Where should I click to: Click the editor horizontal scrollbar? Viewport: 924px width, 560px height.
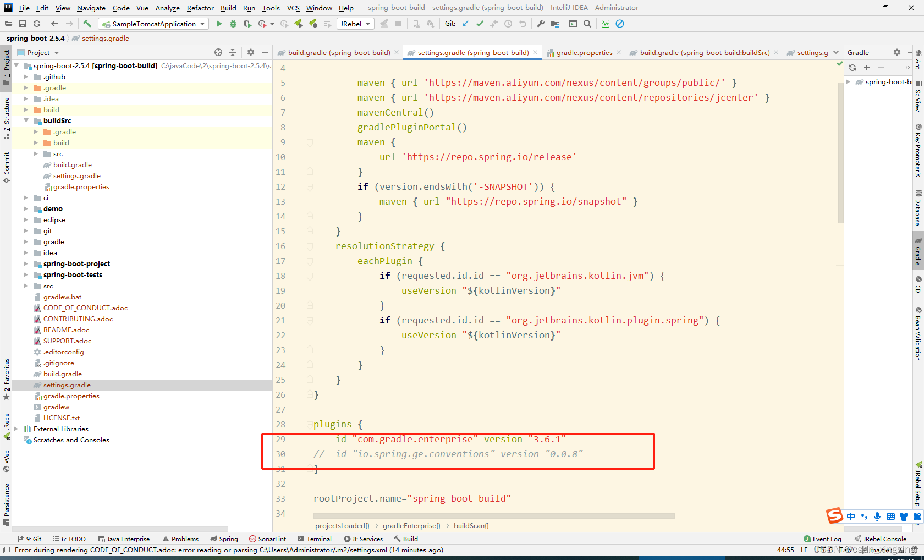(494, 516)
